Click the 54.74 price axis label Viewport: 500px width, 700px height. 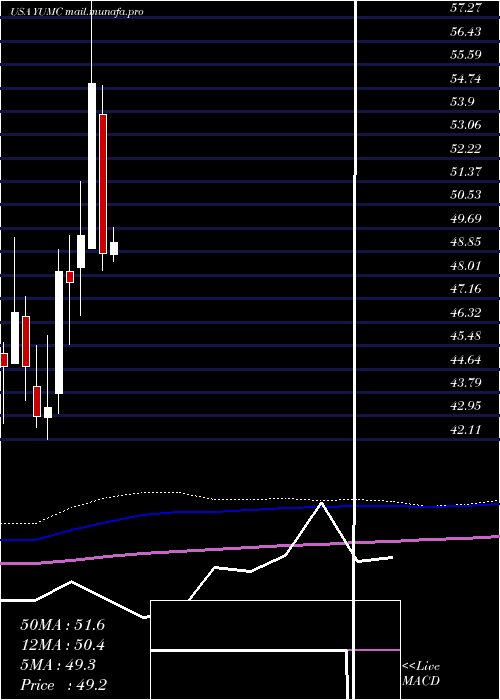466,78
